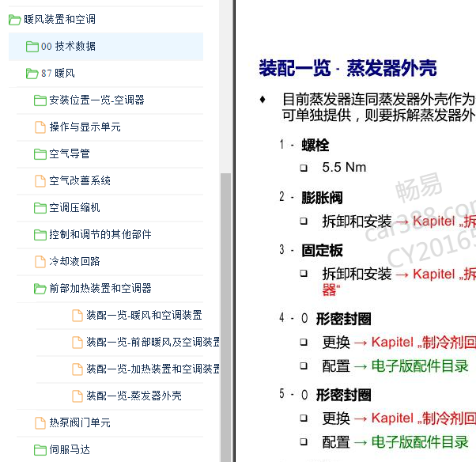Image resolution: width=476 pixels, height=462 pixels.
Task: Expand the 空气导管 folder icon
Action: (x=40, y=154)
